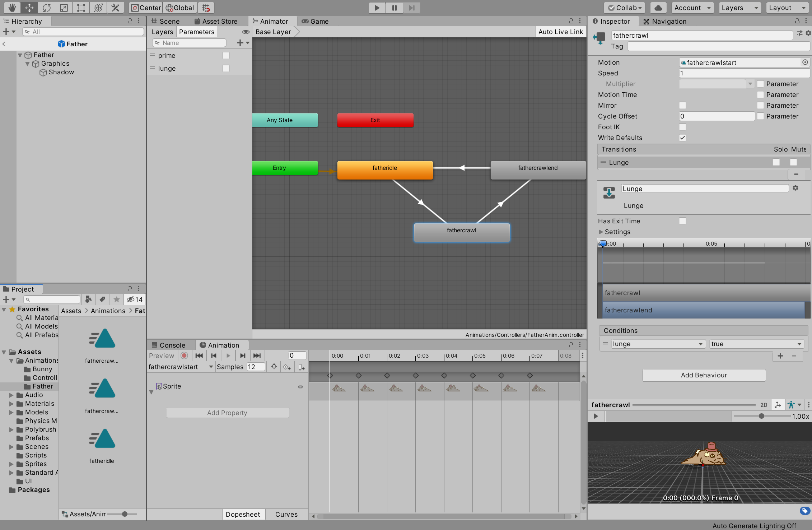This screenshot has width=812, height=530.
Task: Go to next keyframe
Action: [243, 355]
